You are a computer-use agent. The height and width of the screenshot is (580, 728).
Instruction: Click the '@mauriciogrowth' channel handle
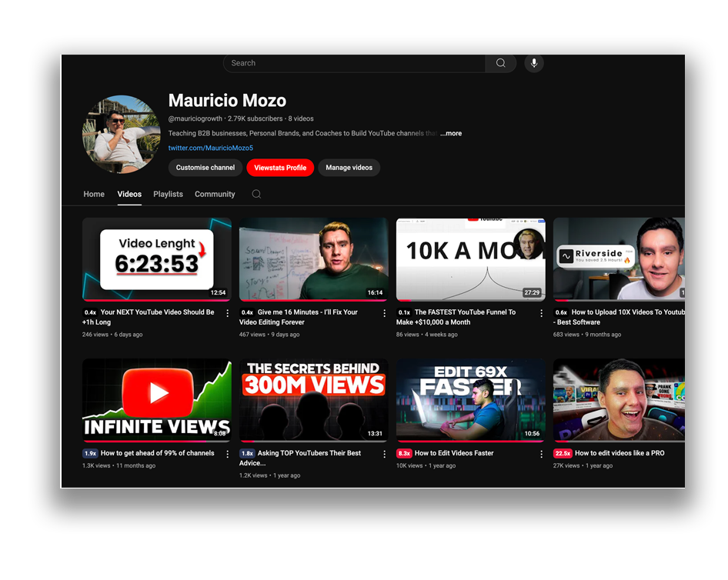click(x=195, y=118)
